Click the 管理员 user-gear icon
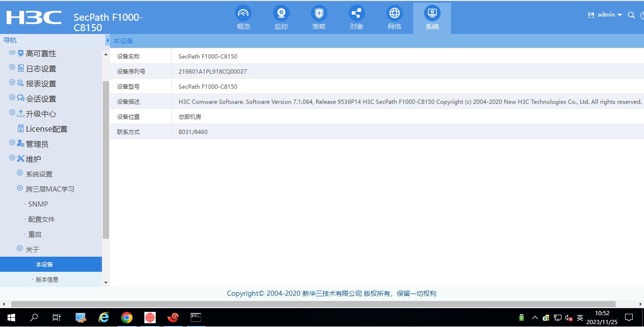Screen dimensions: 644x327 [21, 144]
